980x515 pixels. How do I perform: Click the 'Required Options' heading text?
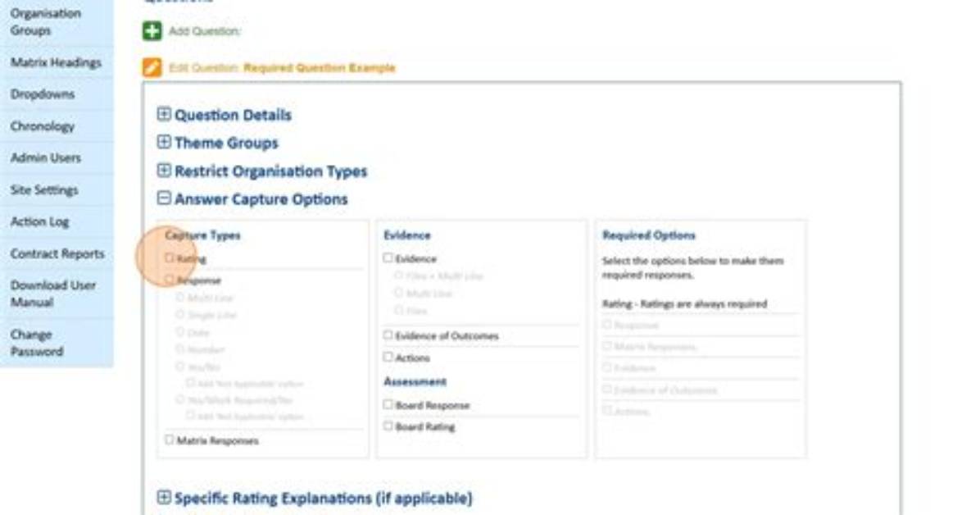click(649, 235)
